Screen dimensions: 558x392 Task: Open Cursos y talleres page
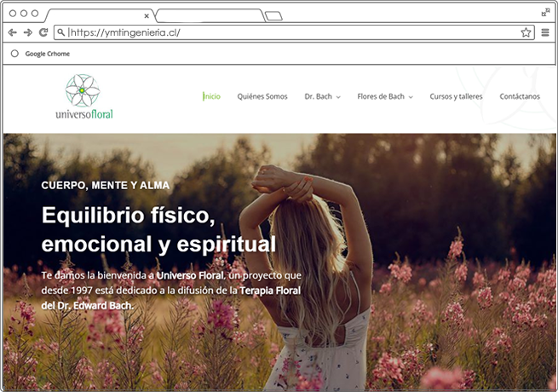click(x=457, y=96)
